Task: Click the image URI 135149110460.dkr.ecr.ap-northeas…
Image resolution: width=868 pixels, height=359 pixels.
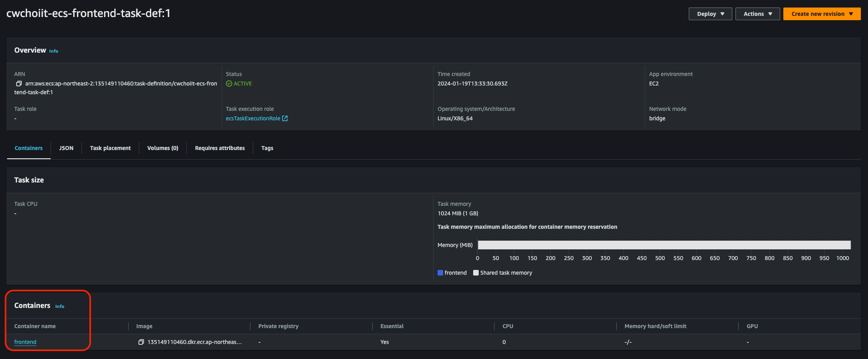Action: 195,342
